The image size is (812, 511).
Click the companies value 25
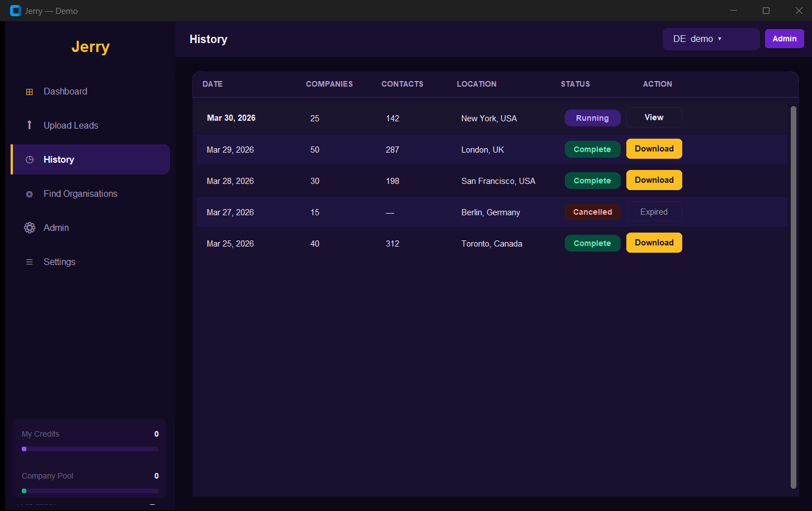tap(315, 119)
